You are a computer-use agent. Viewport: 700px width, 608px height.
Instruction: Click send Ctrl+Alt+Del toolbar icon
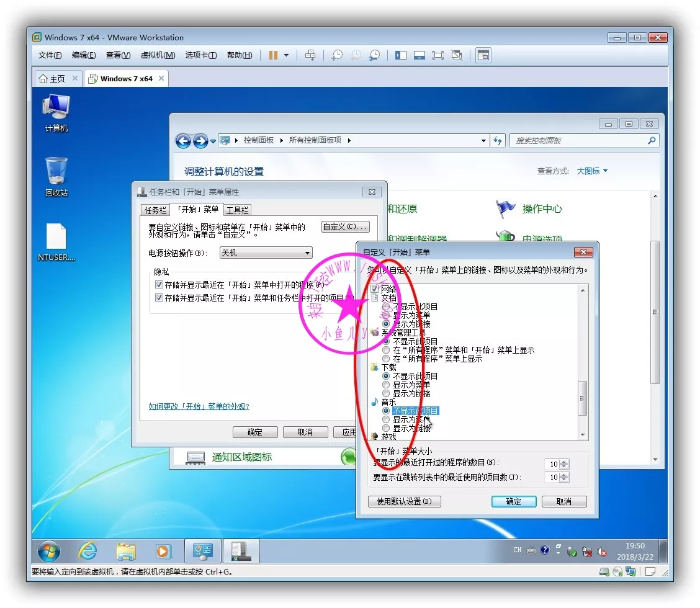pos(311,55)
